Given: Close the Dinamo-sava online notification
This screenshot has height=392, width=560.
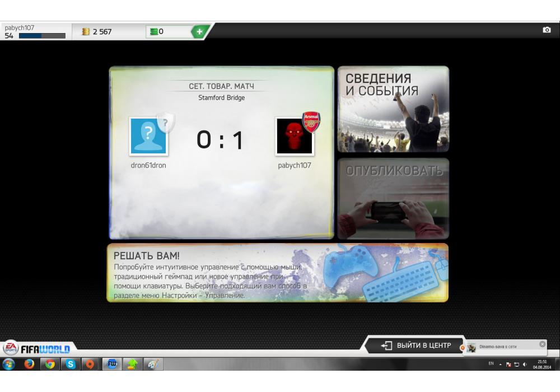Looking at the screenshot, I should 542,344.
